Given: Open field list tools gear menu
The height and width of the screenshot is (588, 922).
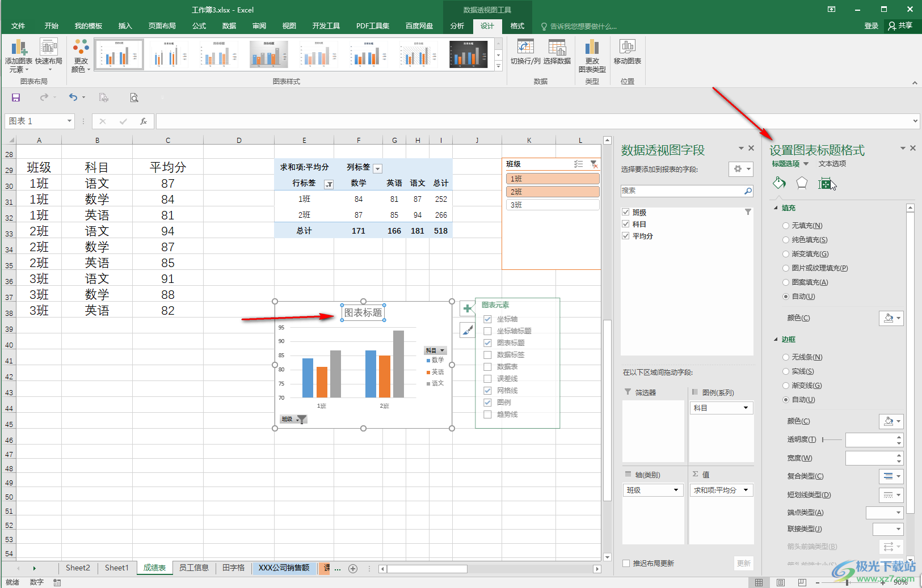Looking at the screenshot, I should pos(741,169).
